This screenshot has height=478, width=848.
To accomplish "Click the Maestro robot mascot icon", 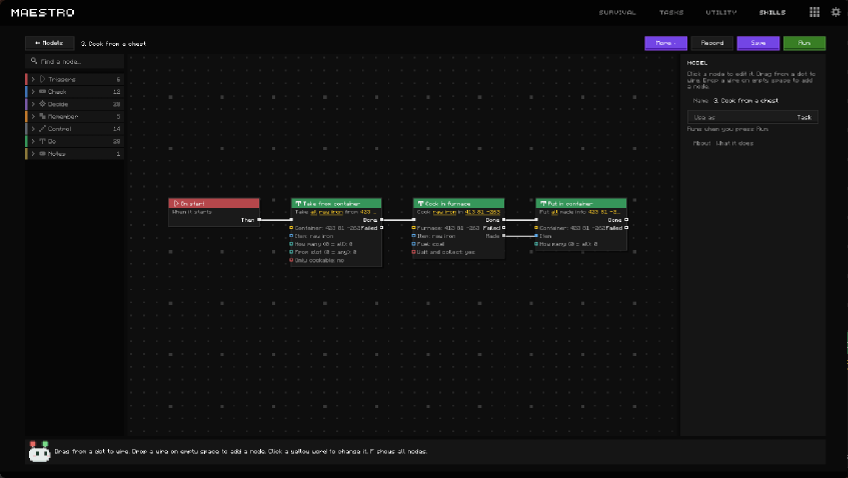I will tap(39, 452).
